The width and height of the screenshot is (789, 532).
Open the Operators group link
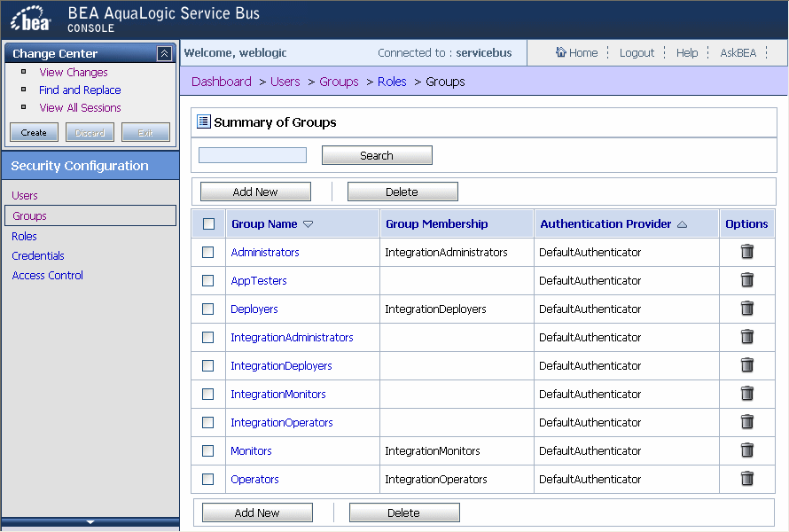(x=254, y=479)
